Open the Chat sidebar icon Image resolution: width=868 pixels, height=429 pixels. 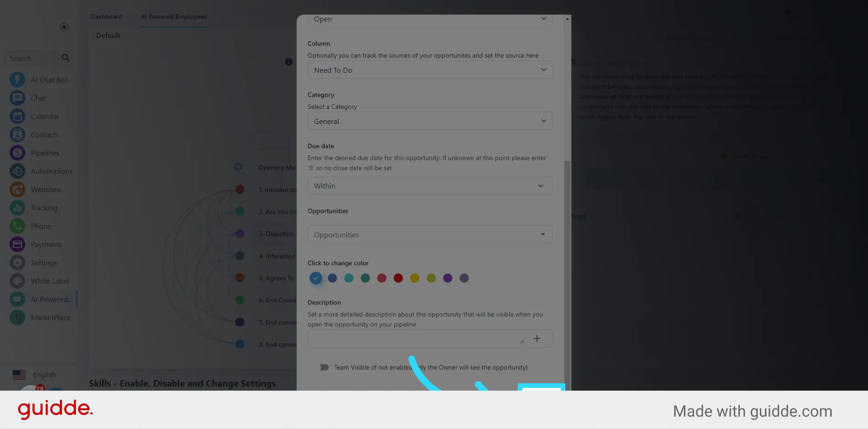point(17,98)
